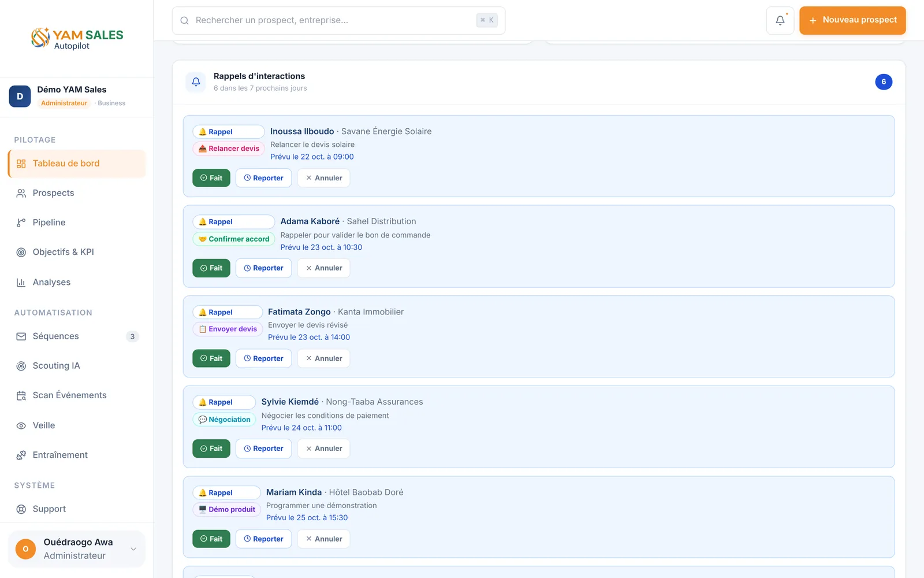924x578 pixels.
Task: Click the Prospects people icon
Action: coord(21,193)
